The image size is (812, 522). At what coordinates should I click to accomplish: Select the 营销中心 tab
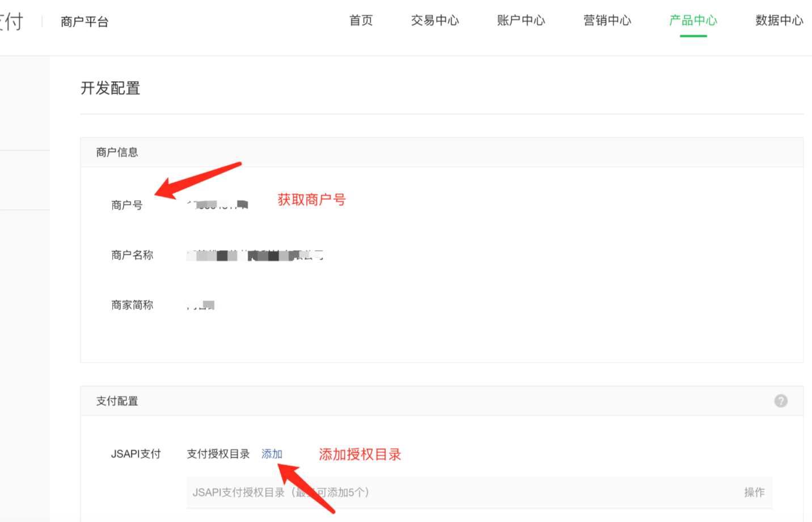(x=607, y=20)
